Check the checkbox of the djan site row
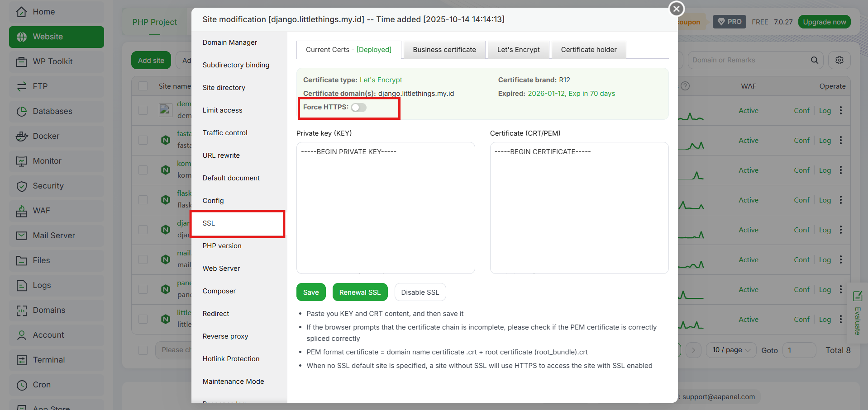Viewport: 868px width, 410px height. tap(143, 230)
